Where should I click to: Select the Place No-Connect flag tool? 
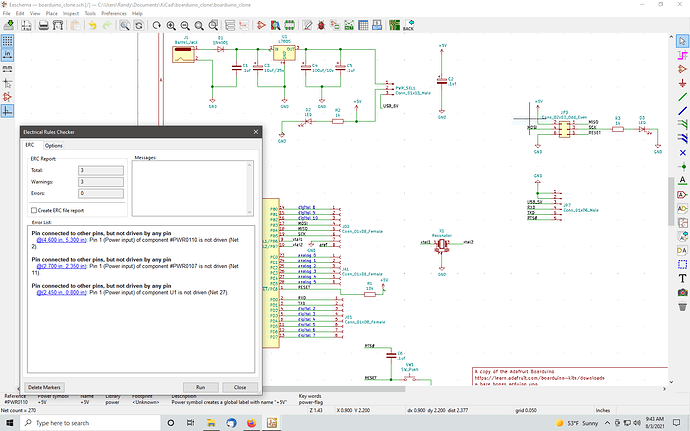tap(682, 153)
